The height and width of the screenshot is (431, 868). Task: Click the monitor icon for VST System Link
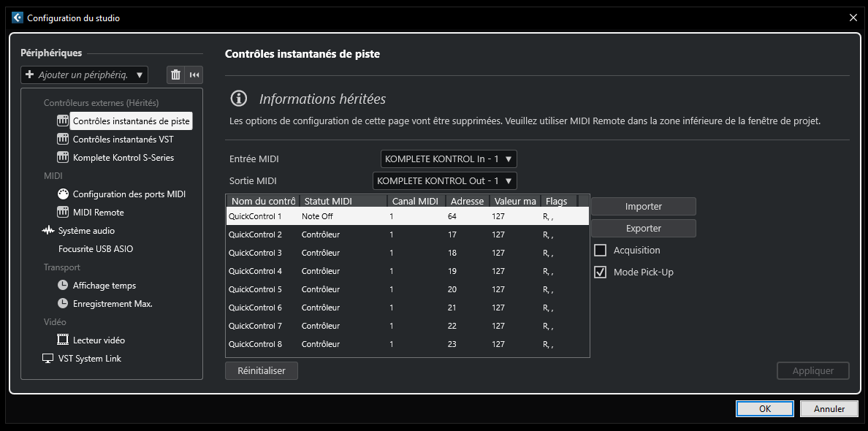[48, 359]
